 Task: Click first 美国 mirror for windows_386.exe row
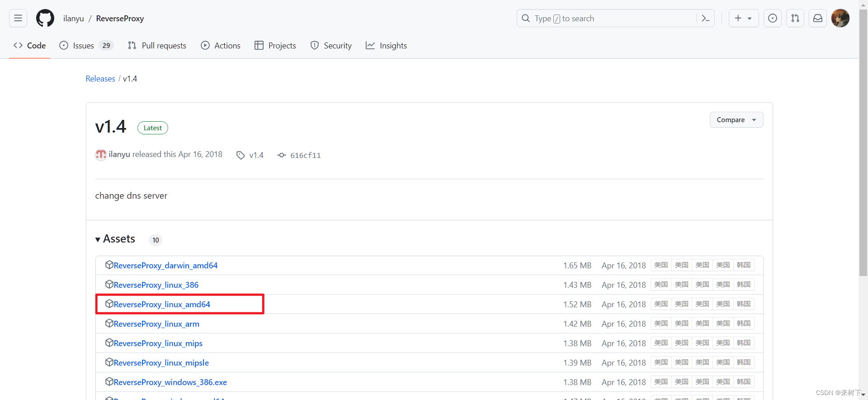click(661, 382)
